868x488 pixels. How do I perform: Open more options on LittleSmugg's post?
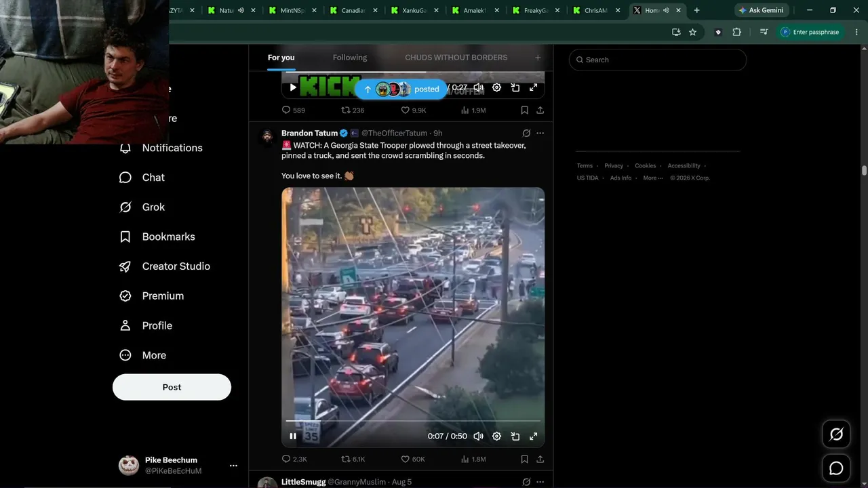[540, 482]
